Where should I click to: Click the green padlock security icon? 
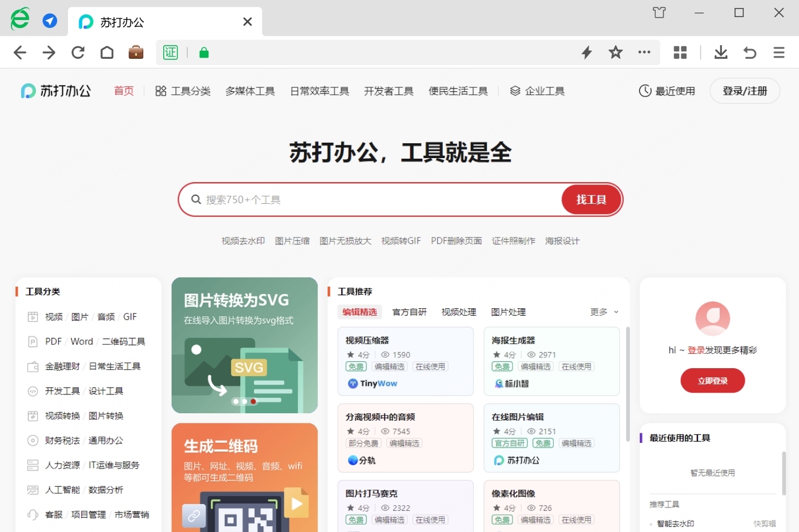tap(204, 53)
